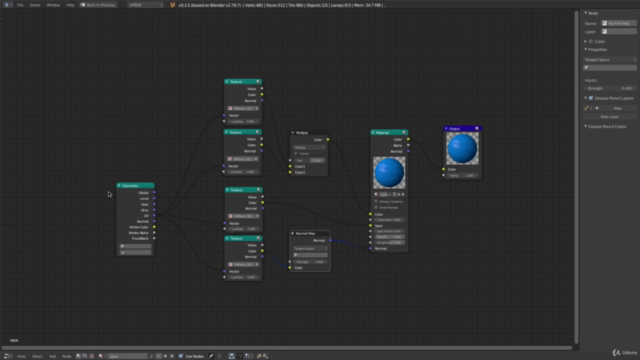
Task: Toggle the auto-offset nodes icon in header
Action: [x=231, y=356]
